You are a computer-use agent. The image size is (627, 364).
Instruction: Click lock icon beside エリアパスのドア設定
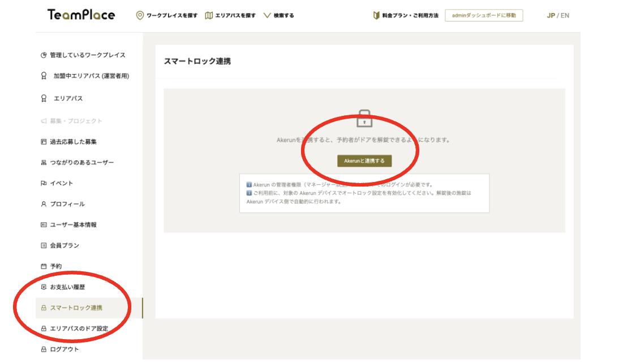point(44,328)
